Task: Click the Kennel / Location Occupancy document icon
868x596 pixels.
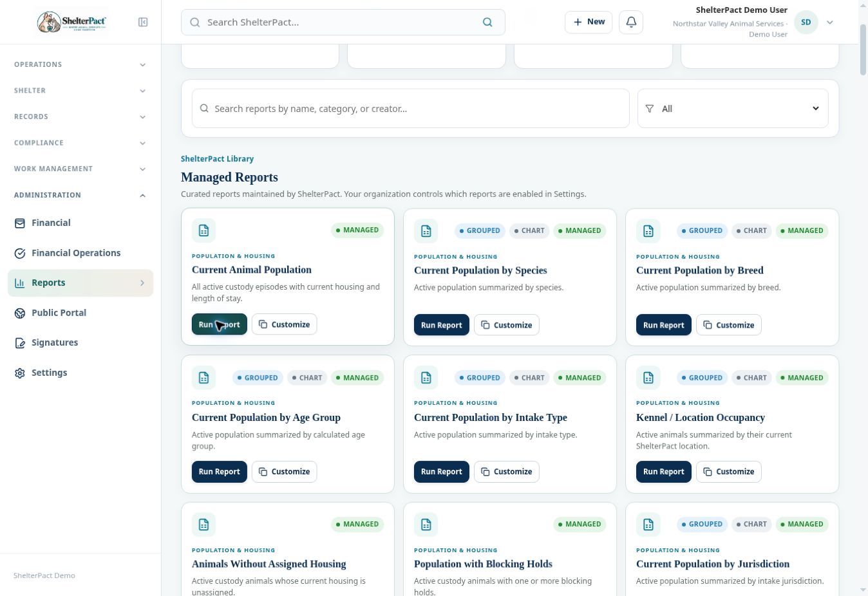Action: (648, 378)
